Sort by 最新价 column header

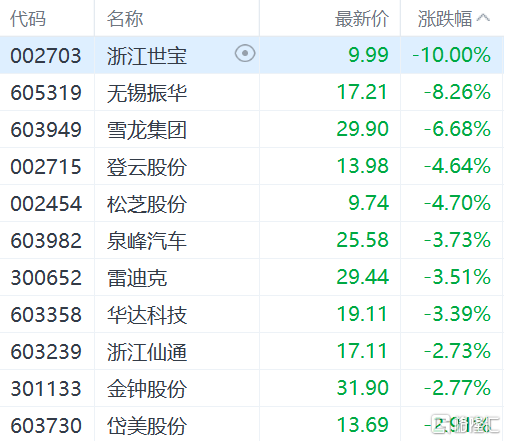(x=362, y=18)
